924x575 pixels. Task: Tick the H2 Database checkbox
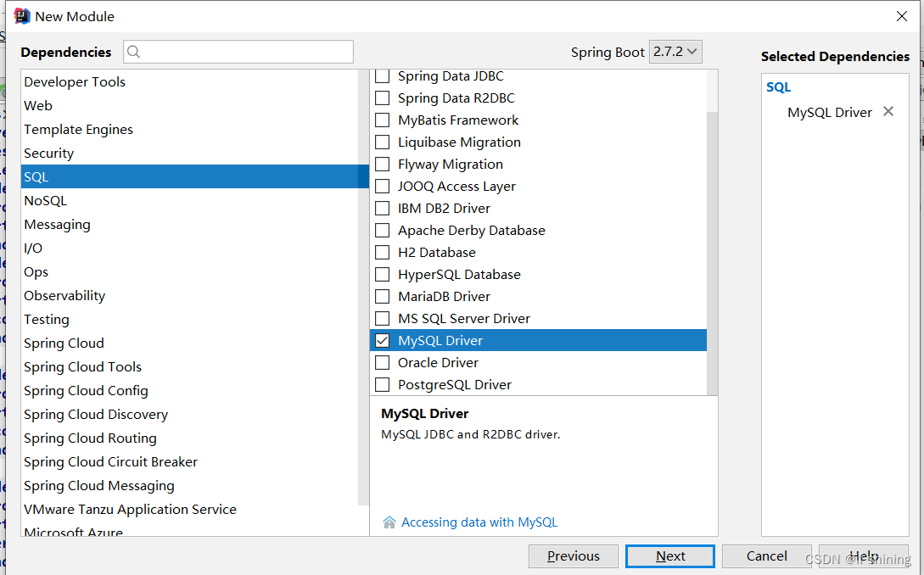(383, 252)
